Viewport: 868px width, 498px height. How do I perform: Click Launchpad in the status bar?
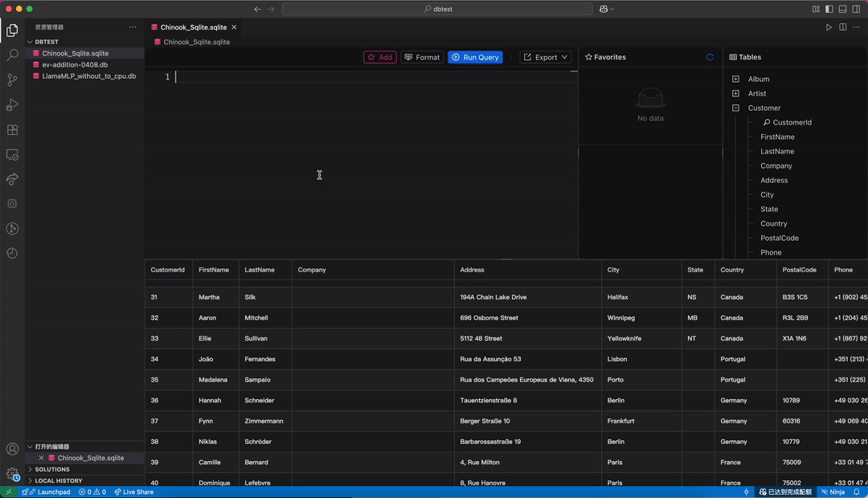pyautogui.click(x=47, y=492)
